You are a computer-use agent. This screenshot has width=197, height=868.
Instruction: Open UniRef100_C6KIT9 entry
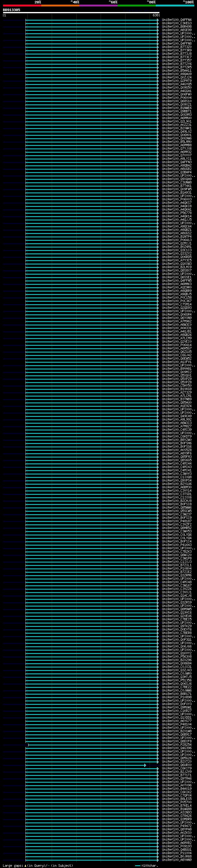176,768
